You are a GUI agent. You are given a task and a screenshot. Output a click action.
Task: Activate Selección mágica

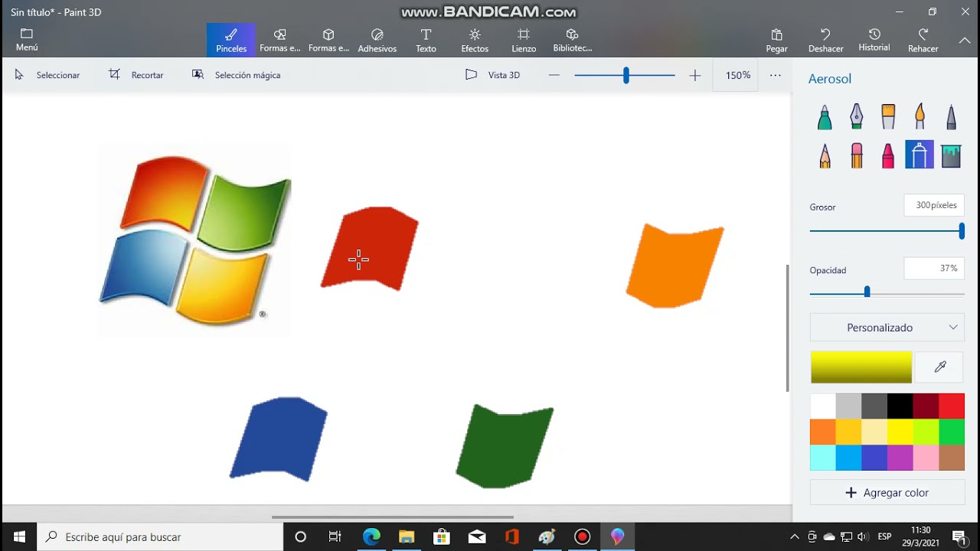(x=236, y=75)
